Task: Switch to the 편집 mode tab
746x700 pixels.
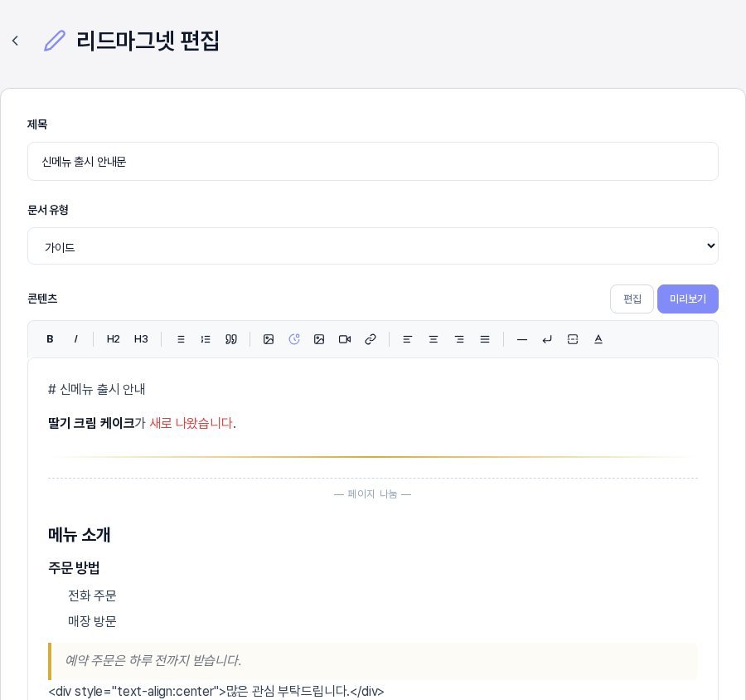Action: (632, 299)
